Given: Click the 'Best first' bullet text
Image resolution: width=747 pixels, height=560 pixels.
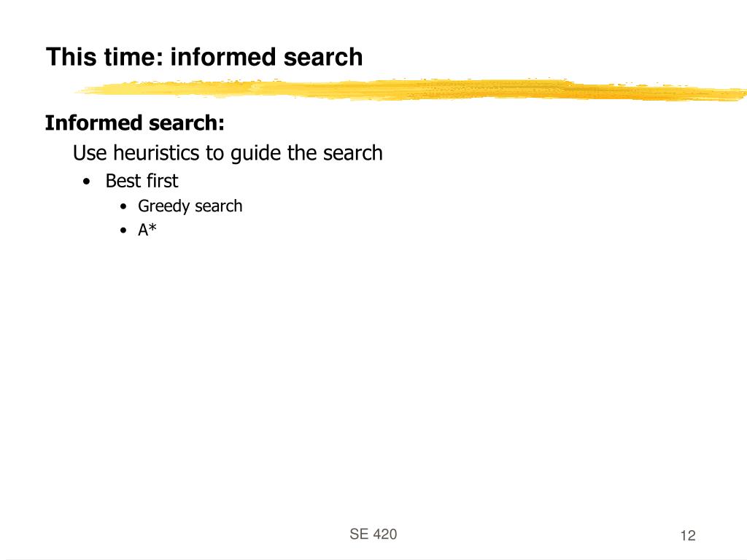Looking at the screenshot, I should click(142, 181).
